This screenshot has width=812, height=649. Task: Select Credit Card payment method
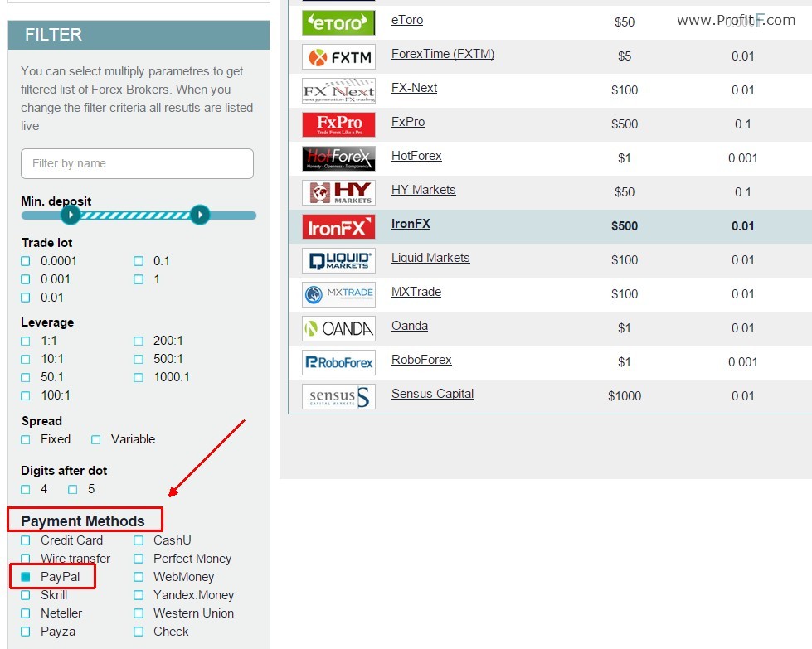coord(26,540)
